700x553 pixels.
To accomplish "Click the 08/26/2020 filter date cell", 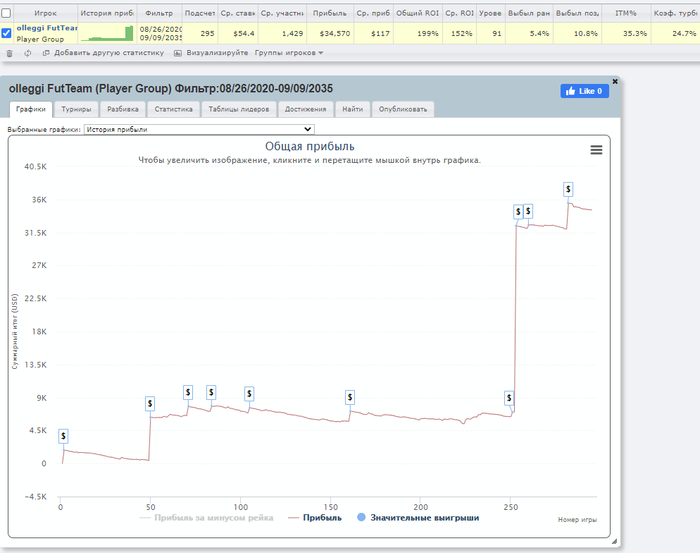I will [160, 33].
